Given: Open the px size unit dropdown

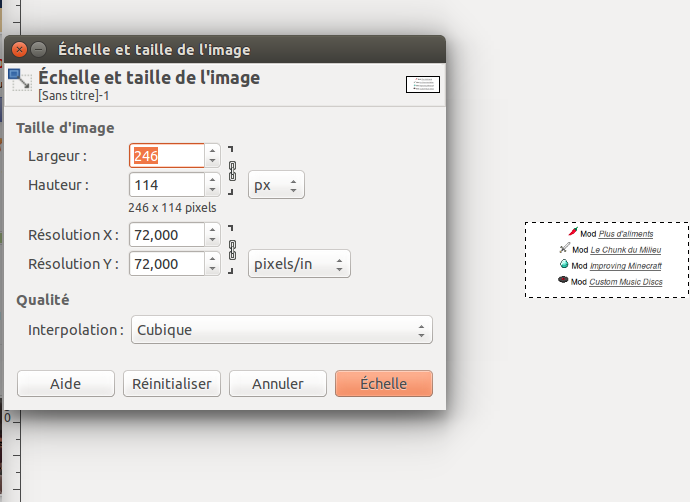Looking at the screenshot, I should pos(276,185).
